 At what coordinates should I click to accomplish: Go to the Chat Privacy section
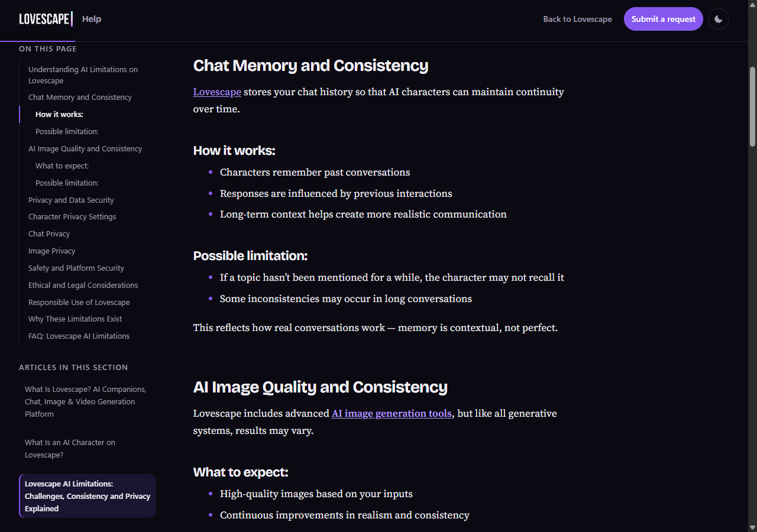(x=49, y=233)
